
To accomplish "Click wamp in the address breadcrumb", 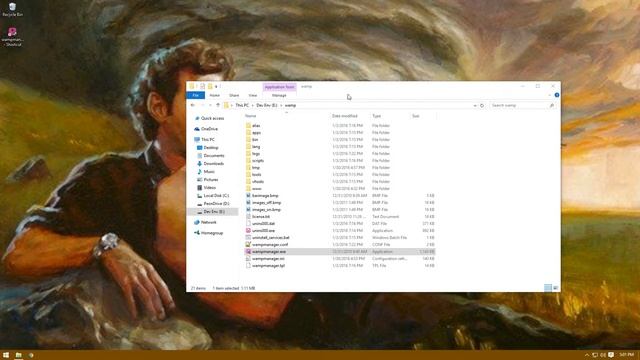I will 290,105.
